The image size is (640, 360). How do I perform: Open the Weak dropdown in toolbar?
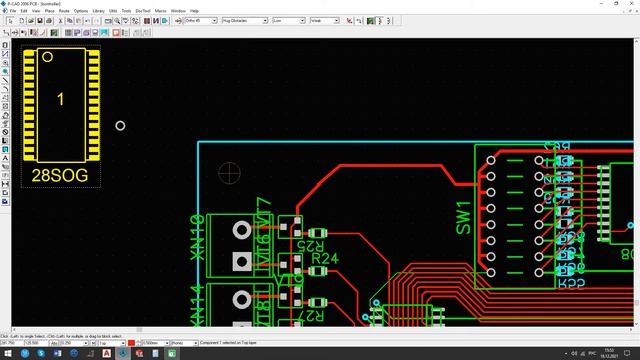click(336, 21)
